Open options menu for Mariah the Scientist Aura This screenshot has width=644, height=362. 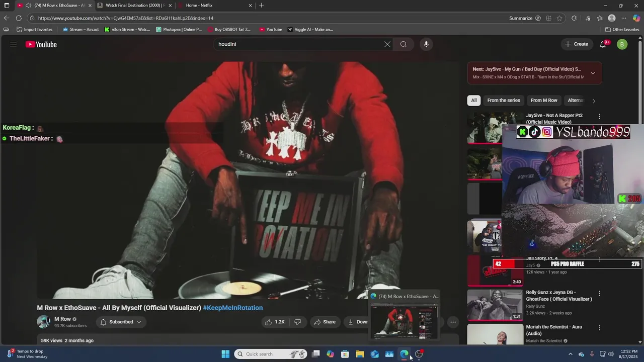click(x=599, y=328)
